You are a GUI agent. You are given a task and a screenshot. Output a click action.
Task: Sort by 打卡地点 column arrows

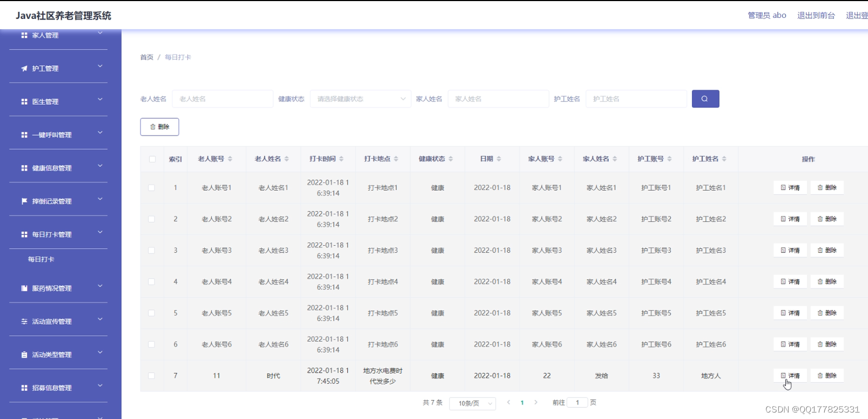(396, 159)
